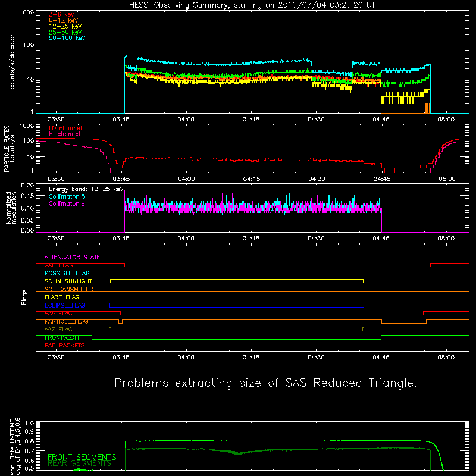Screen dimensions: 476x476
Task: Click the FRONT SEGMENTS livetime legend
Action: (x=82, y=457)
